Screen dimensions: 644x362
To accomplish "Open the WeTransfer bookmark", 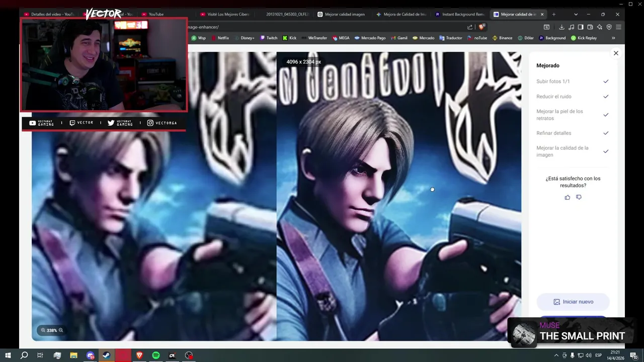I will coord(314,38).
